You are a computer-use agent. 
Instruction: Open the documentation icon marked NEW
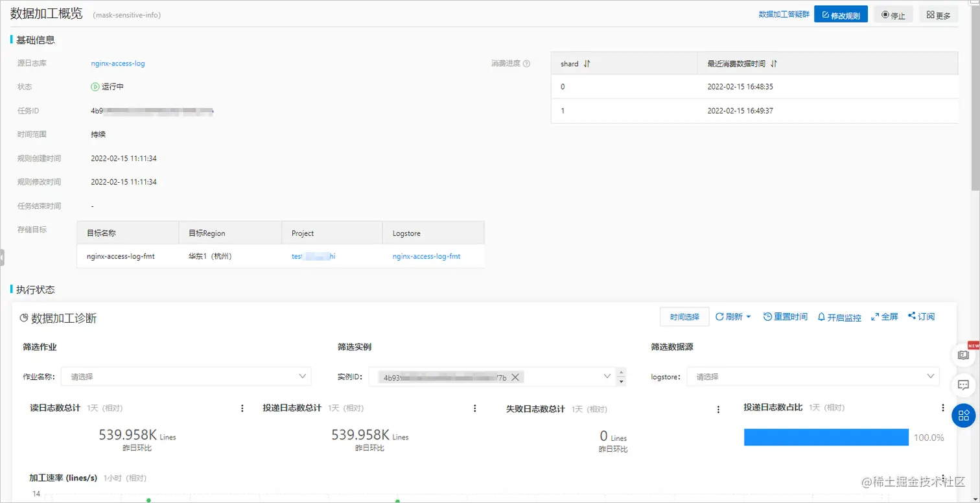tap(964, 355)
